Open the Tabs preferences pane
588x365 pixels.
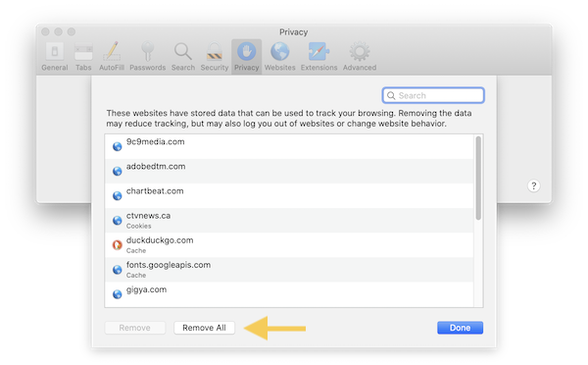[83, 57]
